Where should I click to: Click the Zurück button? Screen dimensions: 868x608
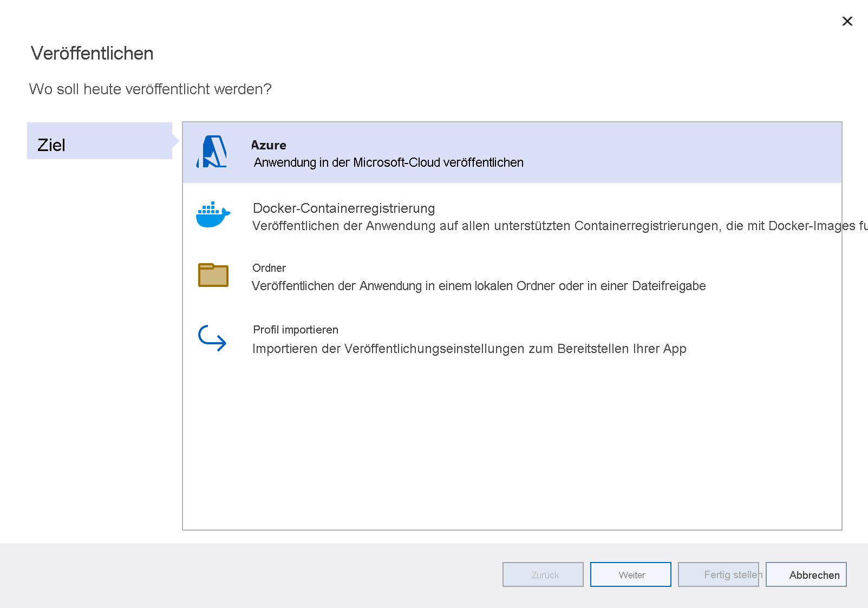coord(543,574)
